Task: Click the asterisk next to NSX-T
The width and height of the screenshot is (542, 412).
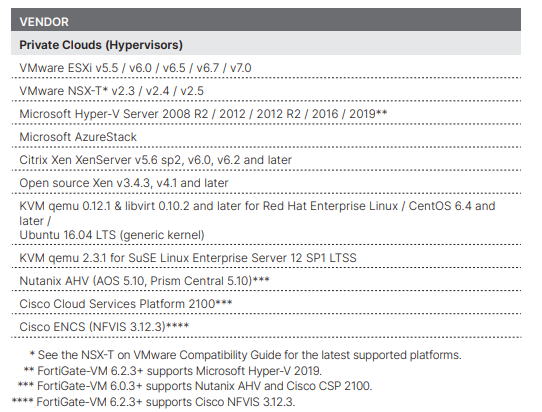Action: click(105, 90)
